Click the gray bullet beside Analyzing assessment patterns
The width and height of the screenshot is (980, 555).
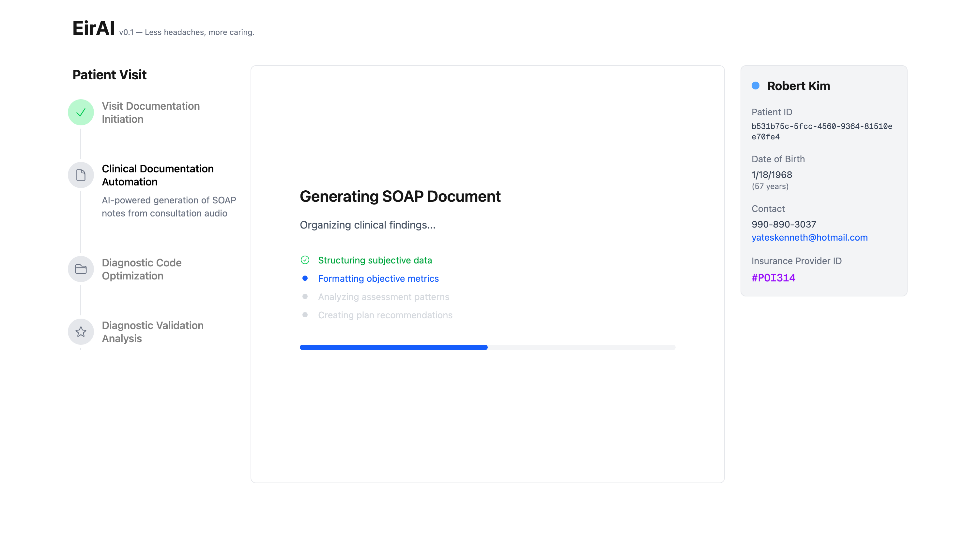(x=305, y=296)
